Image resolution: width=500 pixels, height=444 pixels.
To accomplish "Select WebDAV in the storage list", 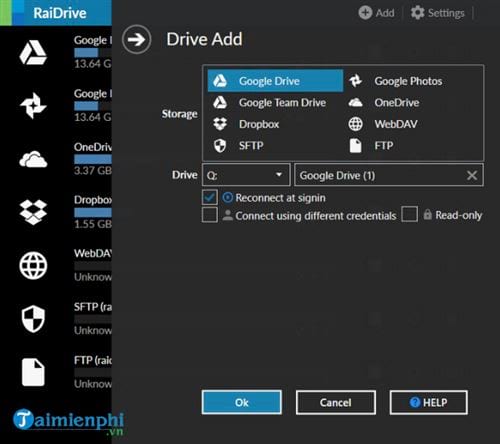I will 383,124.
